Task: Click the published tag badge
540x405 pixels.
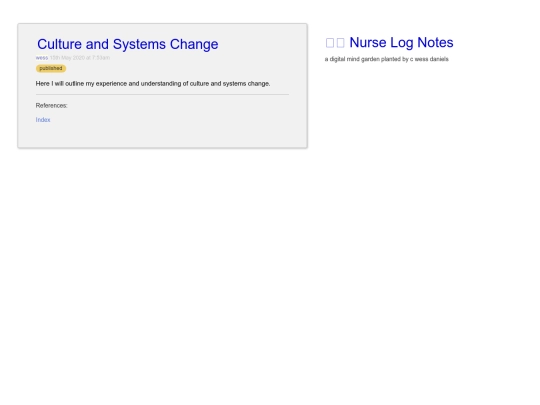Action: 51,68
